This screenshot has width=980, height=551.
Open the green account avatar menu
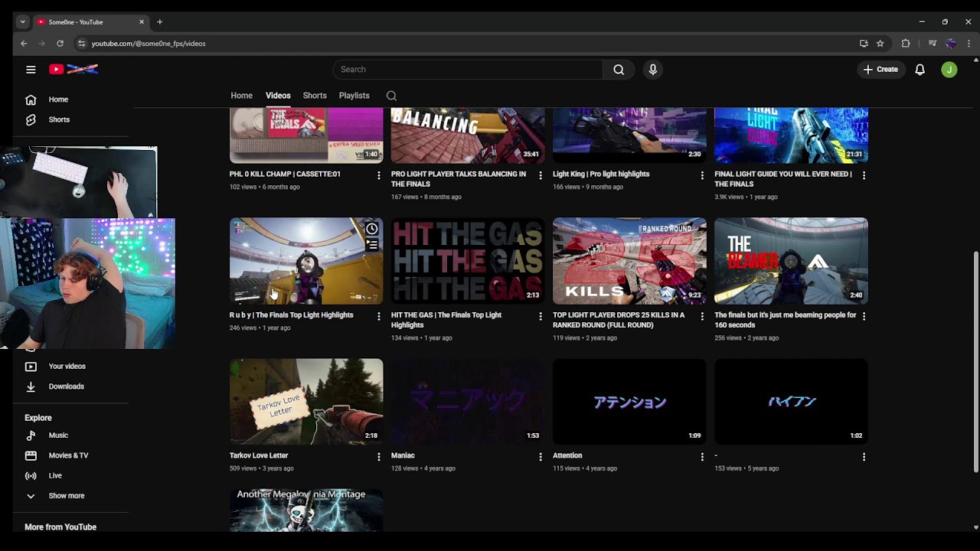tap(949, 70)
